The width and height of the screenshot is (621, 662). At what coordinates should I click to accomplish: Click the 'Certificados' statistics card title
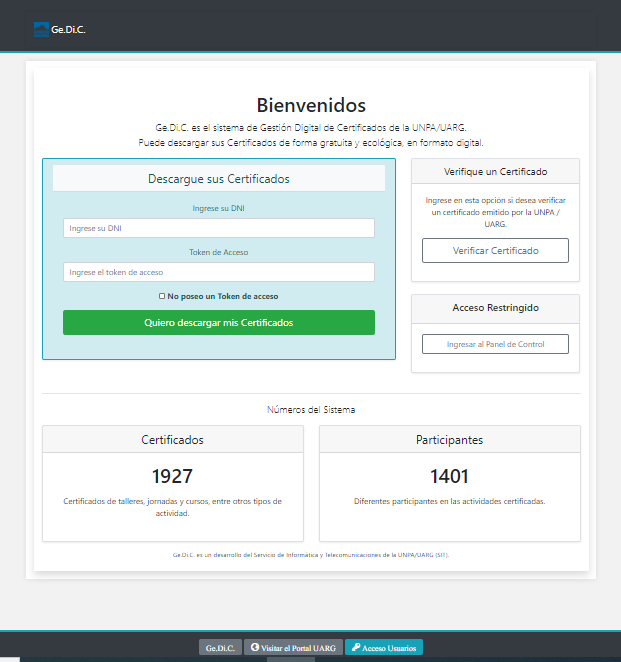(x=172, y=439)
